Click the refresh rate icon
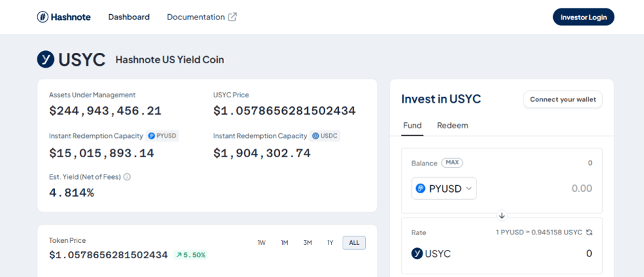The image size is (644, 277). [x=589, y=232]
